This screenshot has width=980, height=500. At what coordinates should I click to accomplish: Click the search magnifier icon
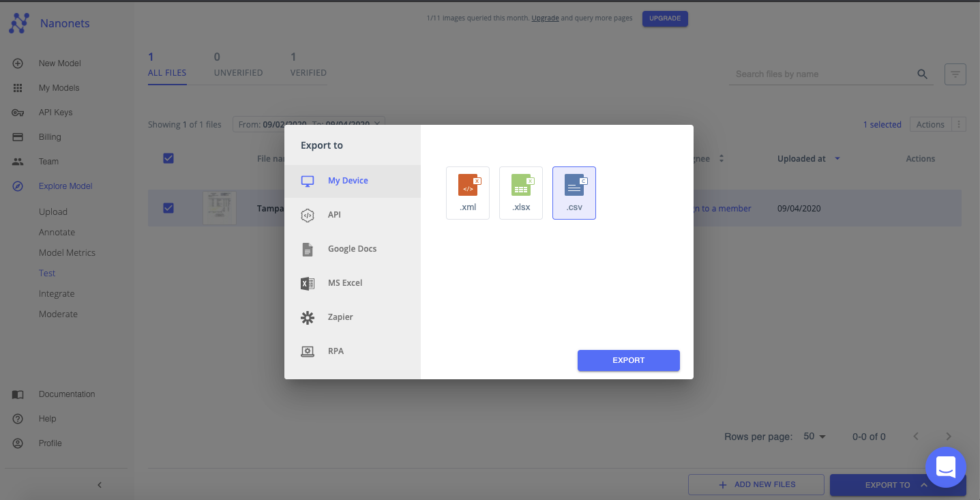click(922, 74)
